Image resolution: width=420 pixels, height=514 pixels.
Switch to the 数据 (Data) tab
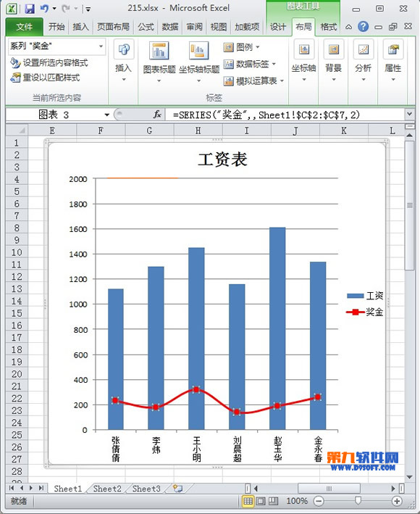(x=170, y=27)
